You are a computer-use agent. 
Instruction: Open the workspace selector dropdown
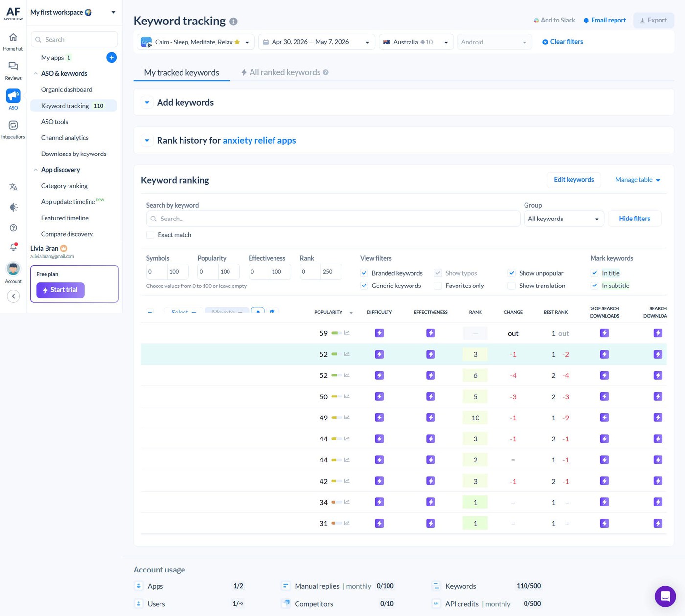[73, 12]
